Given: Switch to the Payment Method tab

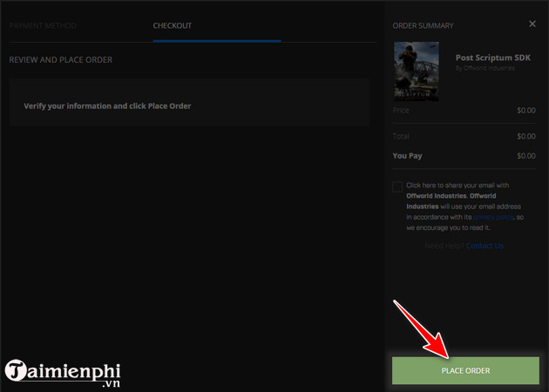Looking at the screenshot, I should point(43,25).
